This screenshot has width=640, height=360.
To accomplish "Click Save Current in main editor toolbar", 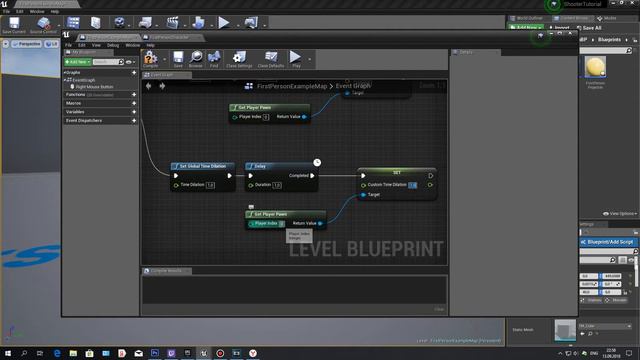I will pyautogui.click(x=14, y=25).
